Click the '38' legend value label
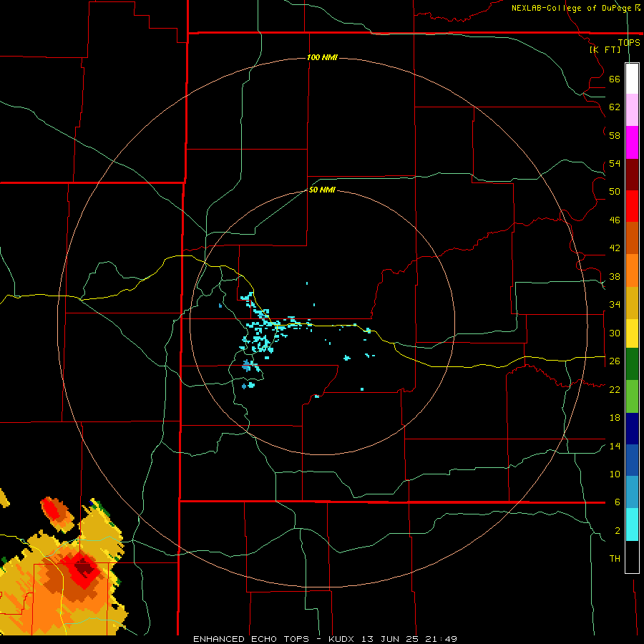The image size is (644, 644). [x=615, y=276]
